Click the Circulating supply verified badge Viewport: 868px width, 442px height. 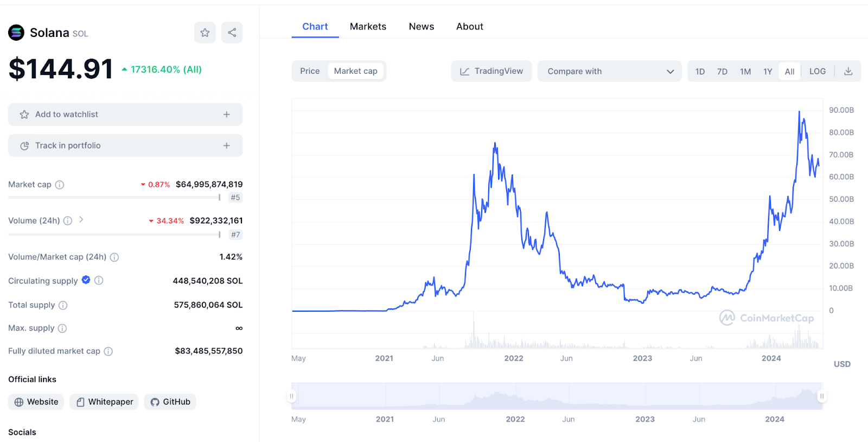[86, 280]
